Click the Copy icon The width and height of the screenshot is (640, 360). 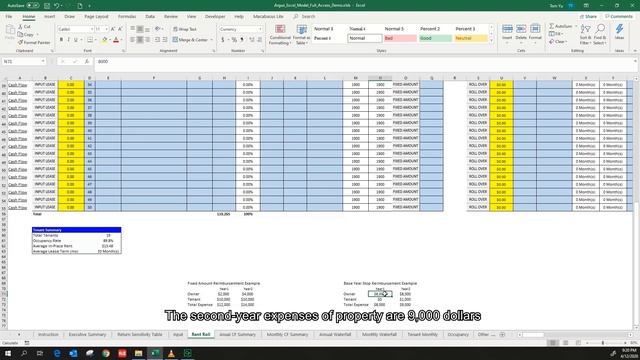[x=20, y=34]
